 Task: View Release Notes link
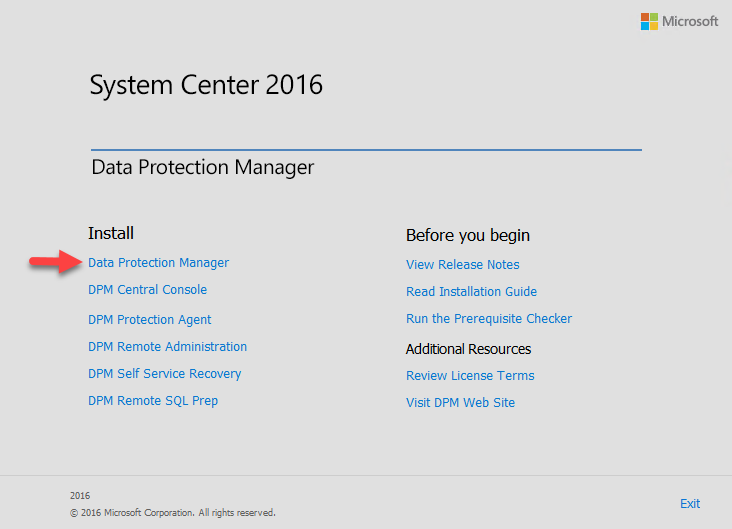(x=463, y=265)
